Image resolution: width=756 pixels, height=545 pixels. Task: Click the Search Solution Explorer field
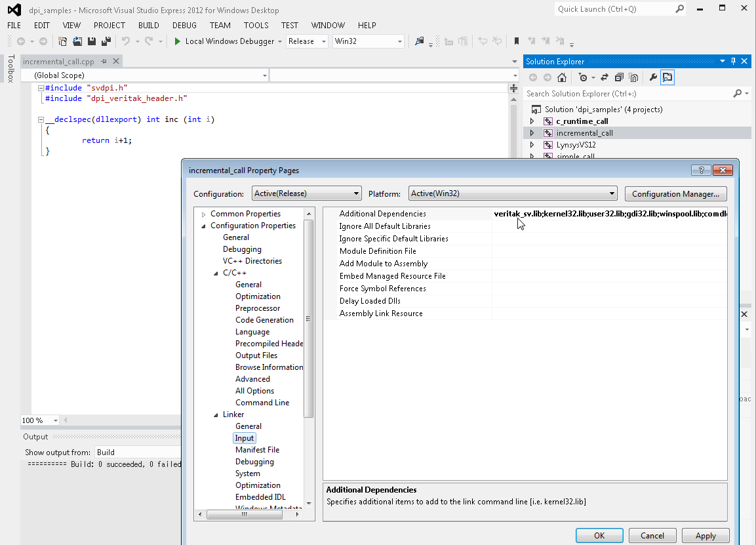(x=629, y=94)
